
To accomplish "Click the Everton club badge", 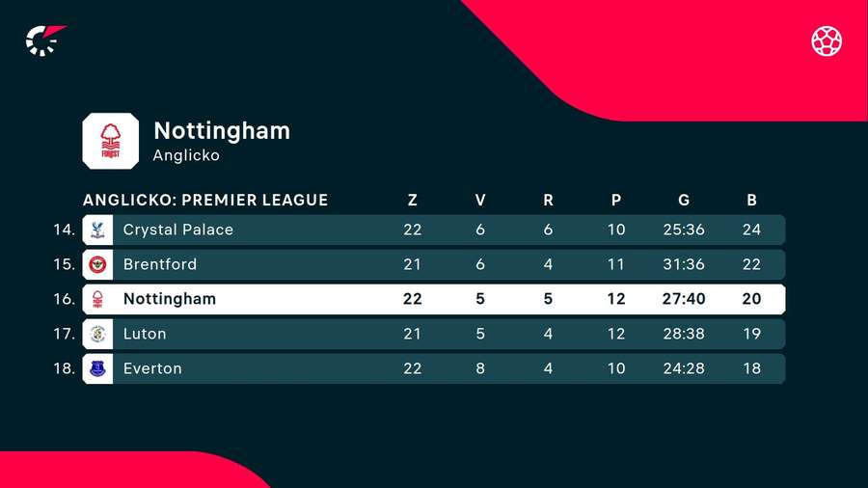I will [97, 368].
